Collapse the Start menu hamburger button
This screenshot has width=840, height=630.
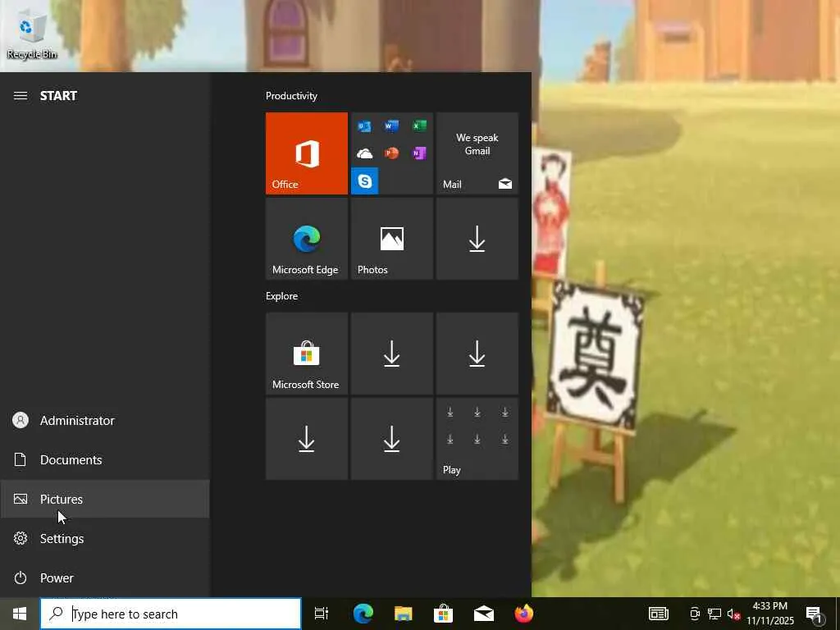pos(21,96)
